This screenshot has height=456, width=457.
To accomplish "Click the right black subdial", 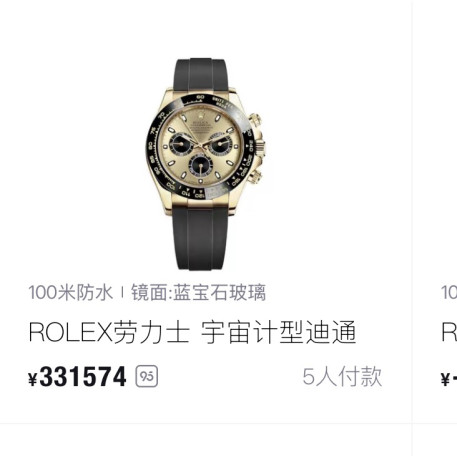I will [x=220, y=143].
